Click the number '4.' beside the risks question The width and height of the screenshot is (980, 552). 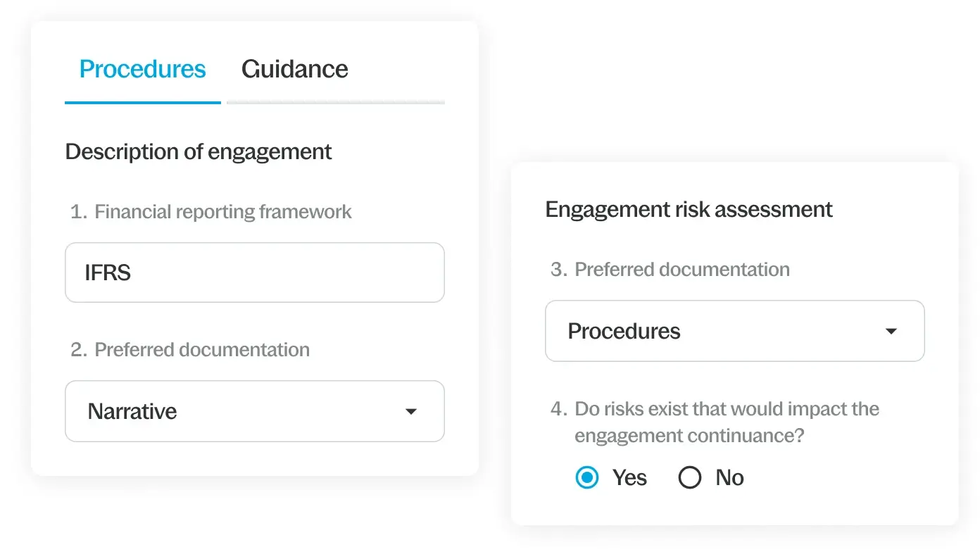point(558,409)
